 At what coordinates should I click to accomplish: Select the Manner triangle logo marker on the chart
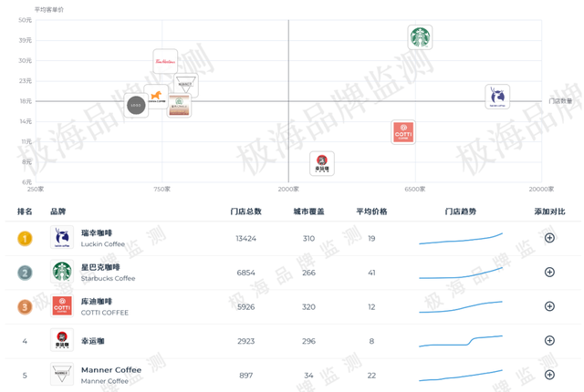click(x=185, y=84)
